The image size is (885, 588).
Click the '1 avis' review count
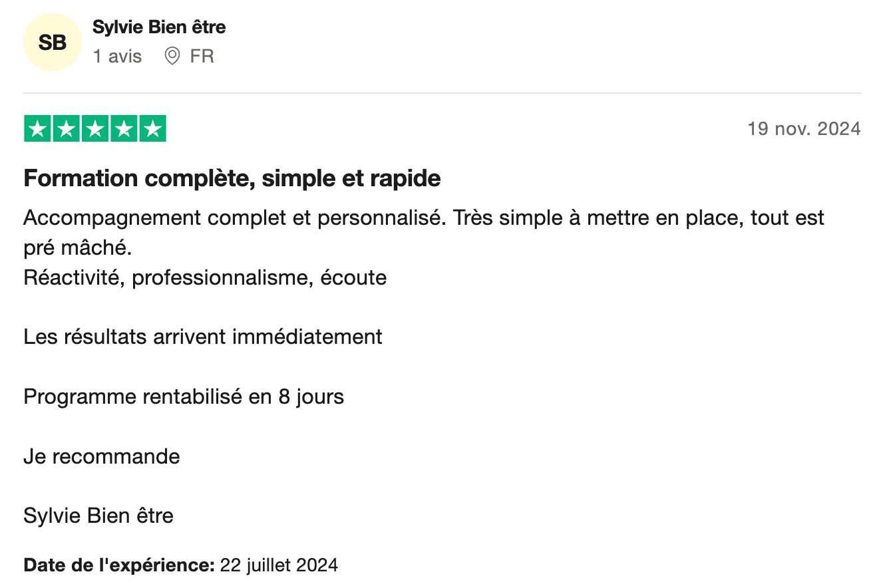[117, 57]
